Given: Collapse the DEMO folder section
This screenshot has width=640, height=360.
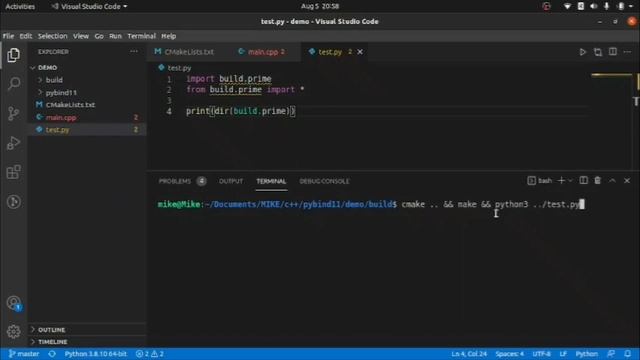Looking at the screenshot, I should point(47,67).
